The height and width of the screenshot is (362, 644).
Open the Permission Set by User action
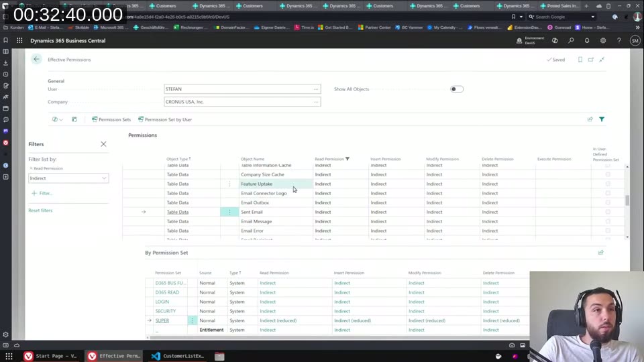point(165,119)
